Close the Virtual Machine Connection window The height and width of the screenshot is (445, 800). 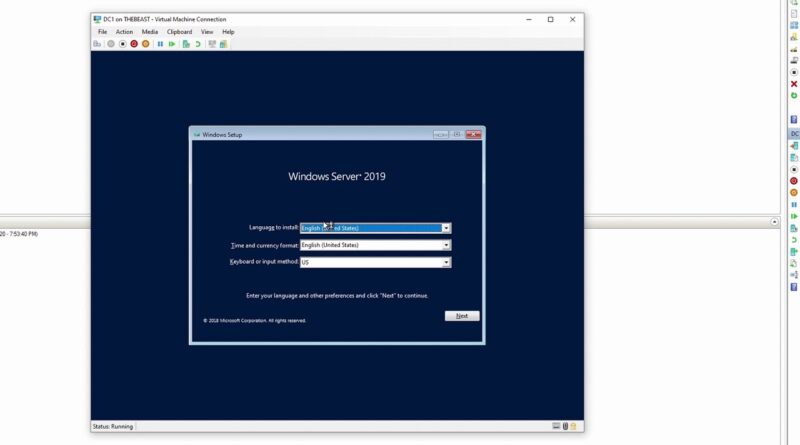tap(572, 19)
